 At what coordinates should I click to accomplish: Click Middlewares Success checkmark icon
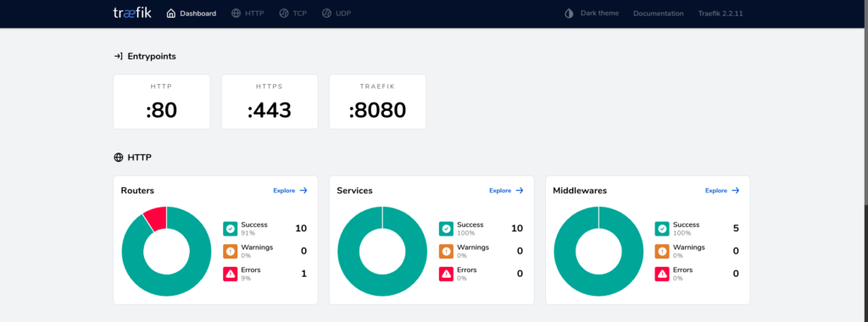[x=662, y=229]
